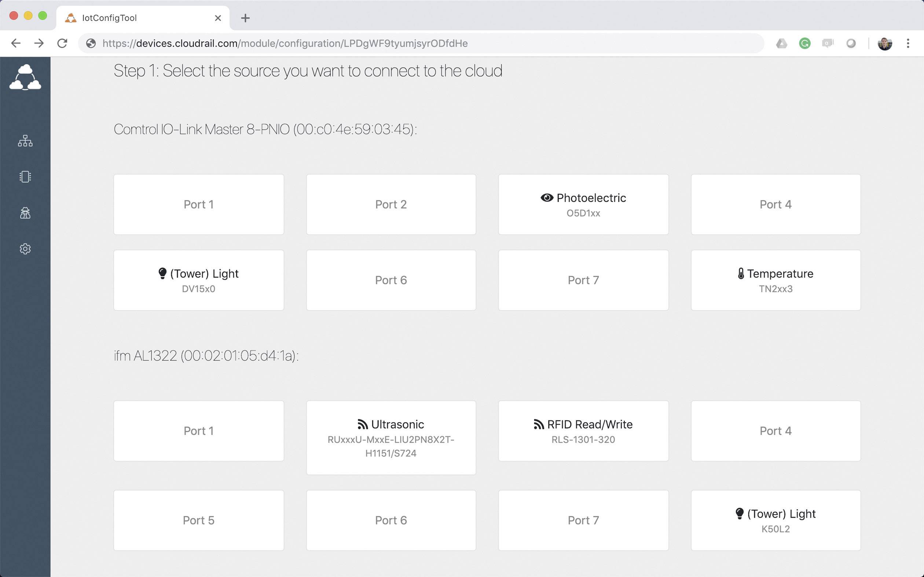Click the browser back arrow
The image size is (924, 577).
point(16,43)
